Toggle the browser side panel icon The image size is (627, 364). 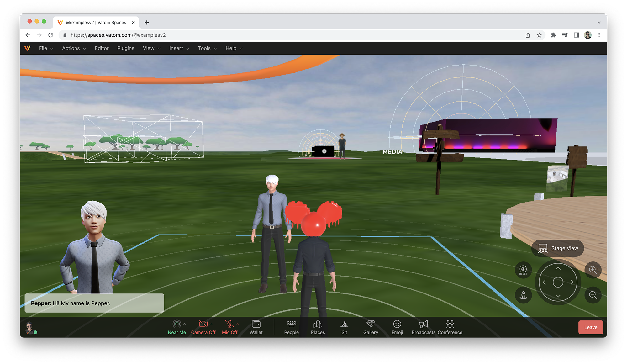point(576,35)
